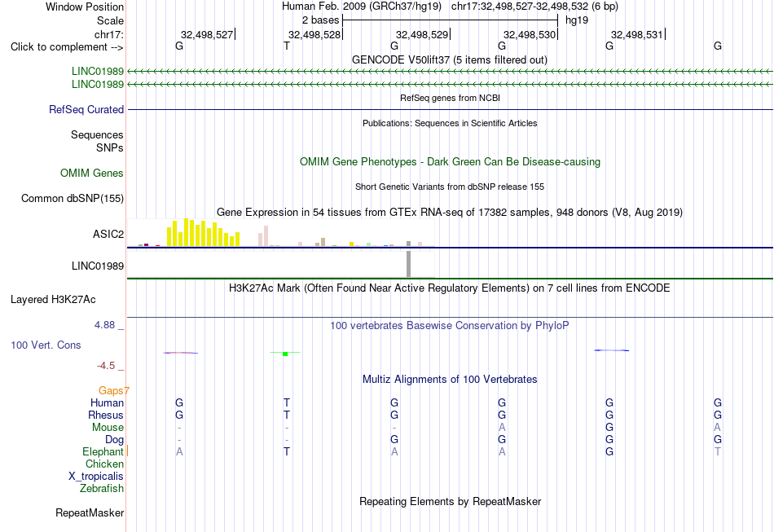The height and width of the screenshot is (532, 774).
Task: Click the pink tissue bars in ASIC2 chart
Action: pyautogui.click(x=264, y=236)
